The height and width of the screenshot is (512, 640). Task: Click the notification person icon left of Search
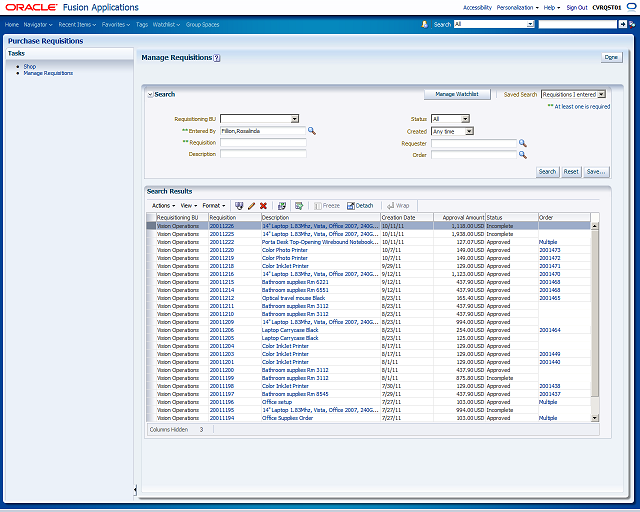pyautogui.click(x=424, y=24)
